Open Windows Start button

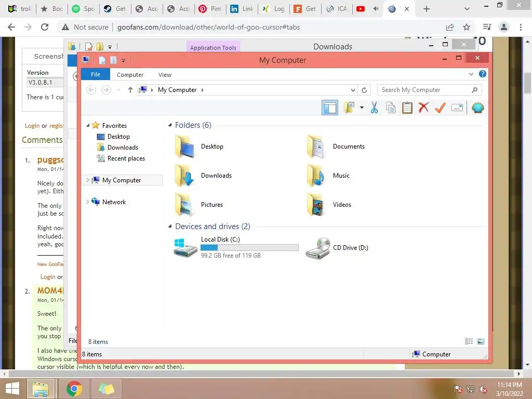[x=12, y=389]
